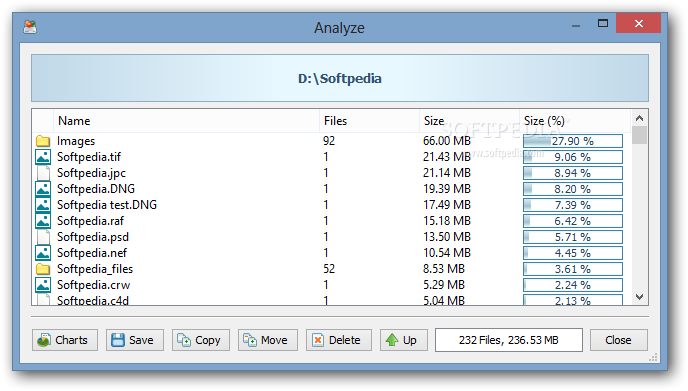688x391 pixels.
Task: Minimize the Analyze window
Action: (x=576, y=25)
